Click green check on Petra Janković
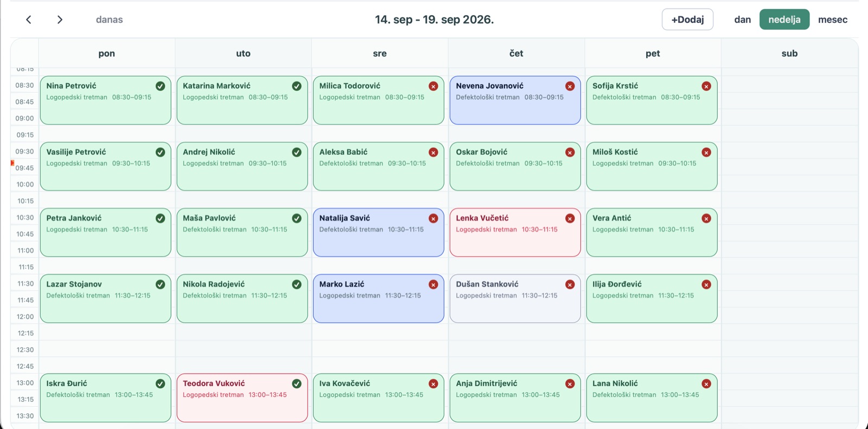This screenshot has width=868, height=429. pyautogui.click(x=160, y=218)
